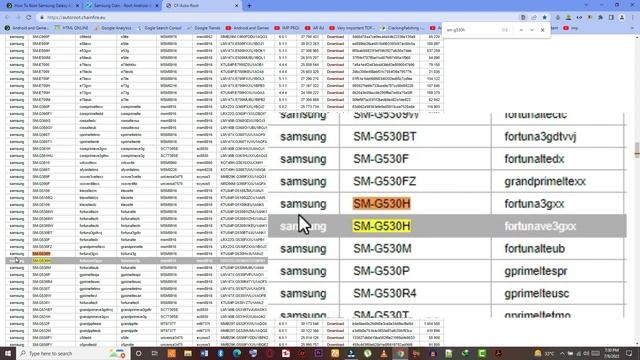Open VLC media player from the taskbar

pos(384,353)
